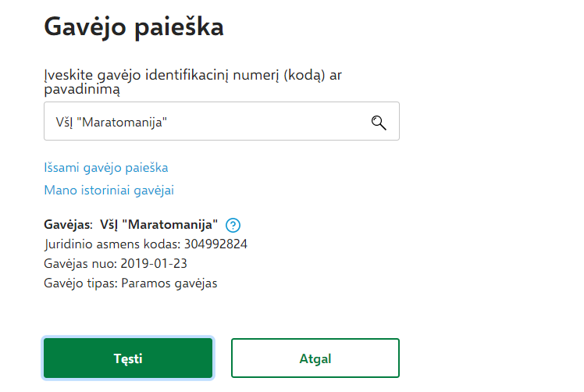Screen dimensions: 584x392
Task: Click the Maratomanija text inside the search box
Action: pos(122,123)
